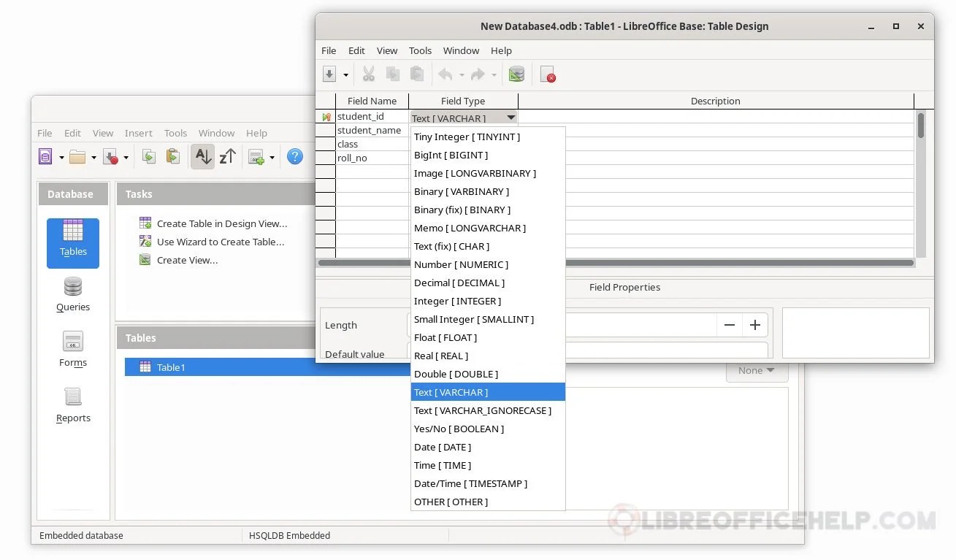Open the Field Type combo box for student_id
Image resolution: width=956 pixels, height=560 pixels.
point(464,118)
